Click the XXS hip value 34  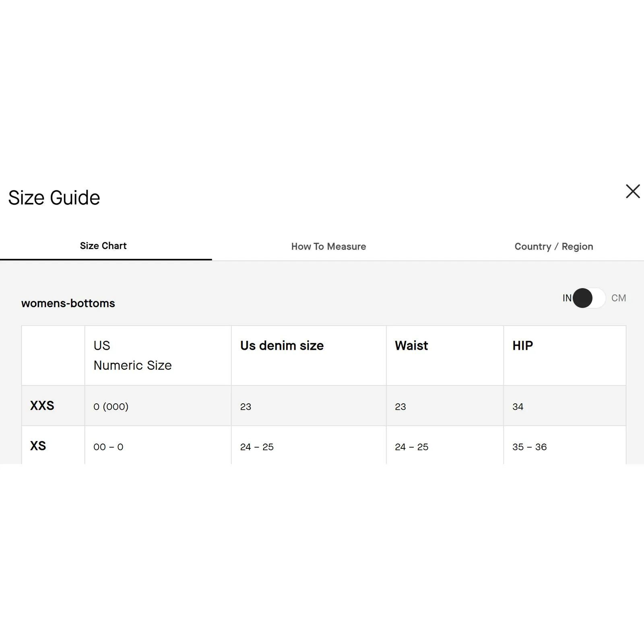coord(518,407)
